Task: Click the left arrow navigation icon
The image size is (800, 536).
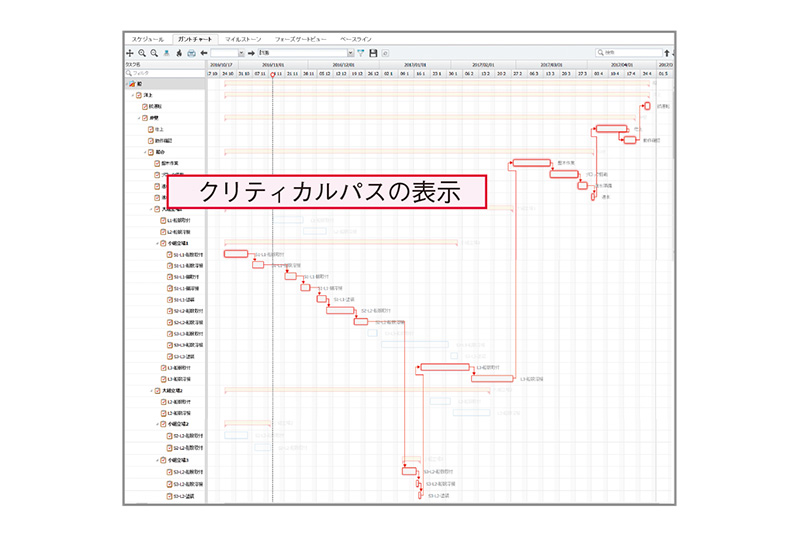Action: 204,52
